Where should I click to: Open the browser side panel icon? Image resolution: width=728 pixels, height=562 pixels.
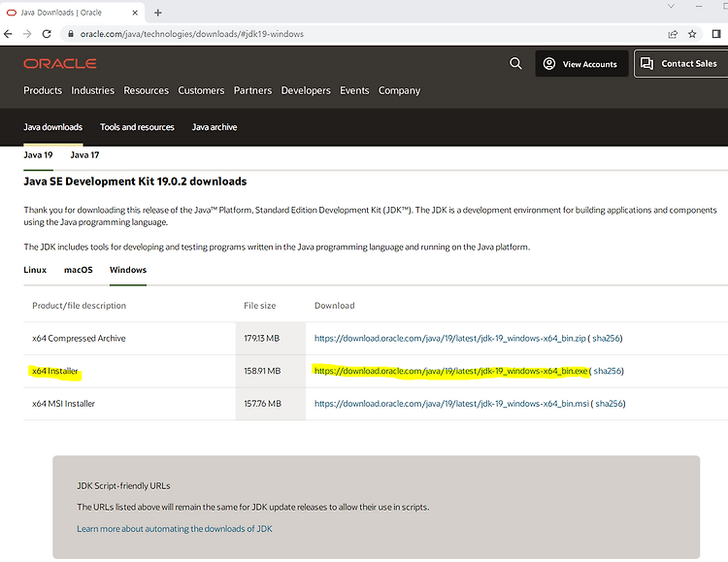[x=716, y=34]
